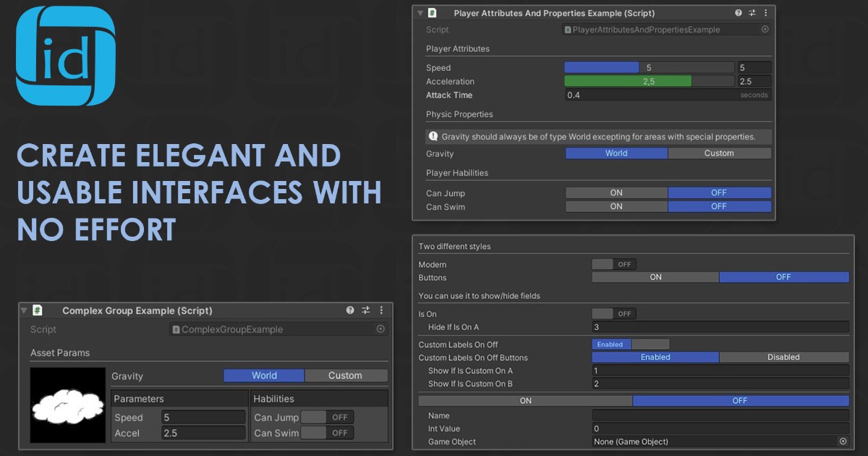Screen dimensions: 868x456
Task: Open help for Complex Group Example script
Action: 351,311
